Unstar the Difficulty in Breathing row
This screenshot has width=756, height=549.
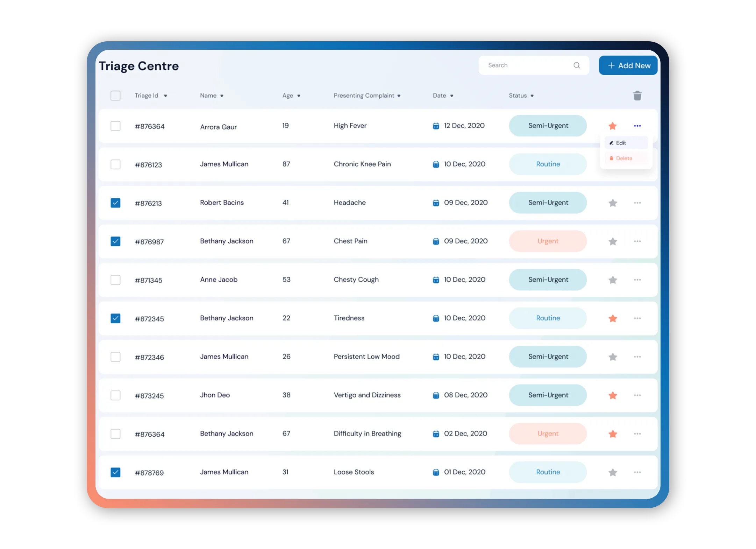pyautogui.click(x=612, y=434)
